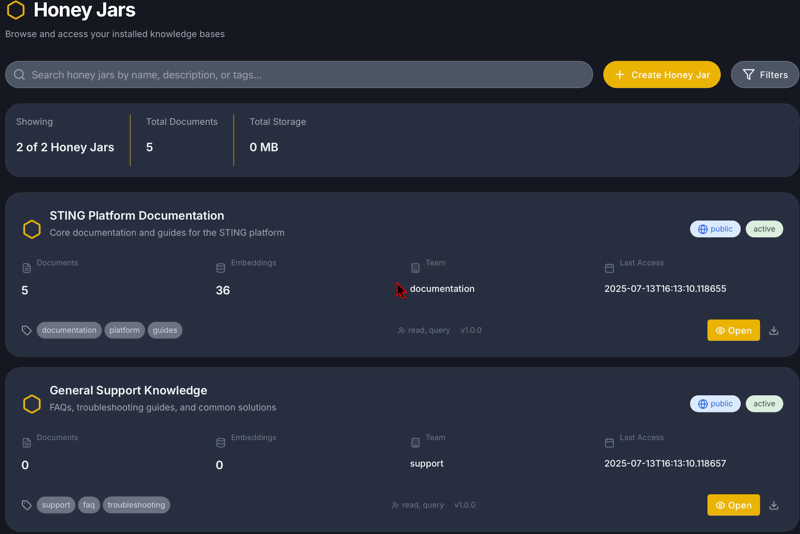Screen dimensions: 800x534
Task: Click the tag icon in STING Platform card
Action: 27,330
